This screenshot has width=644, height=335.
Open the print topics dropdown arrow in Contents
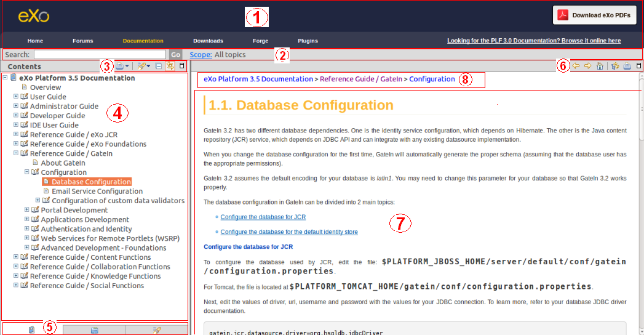[127, 66]
